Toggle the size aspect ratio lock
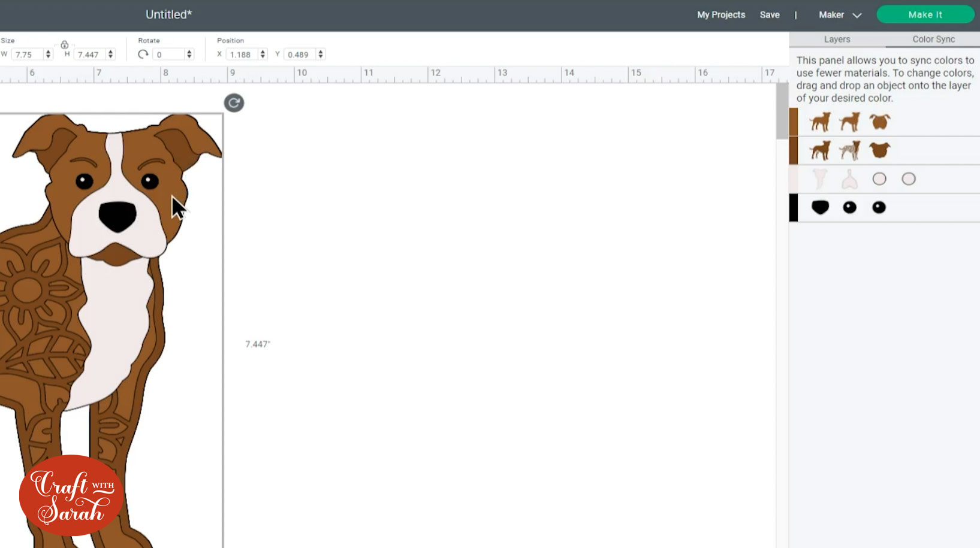 [x=65, y=45]
